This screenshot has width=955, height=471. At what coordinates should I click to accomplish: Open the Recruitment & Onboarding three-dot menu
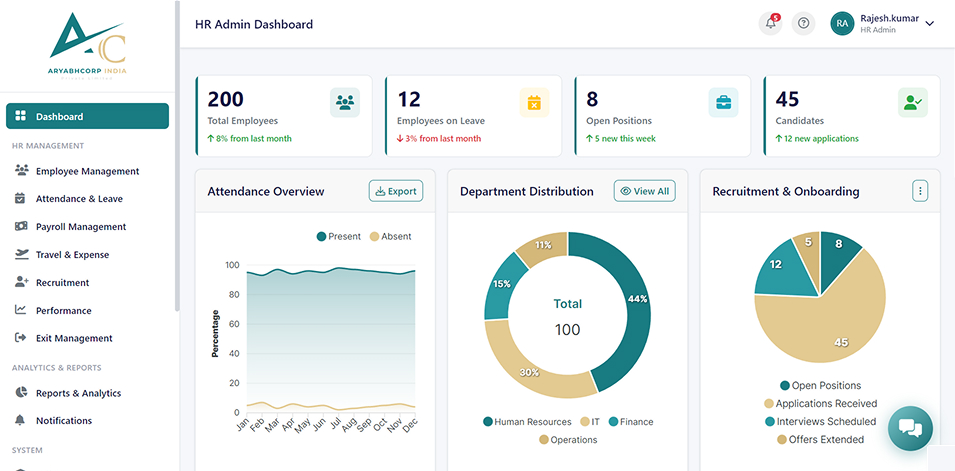click(920, 191)
